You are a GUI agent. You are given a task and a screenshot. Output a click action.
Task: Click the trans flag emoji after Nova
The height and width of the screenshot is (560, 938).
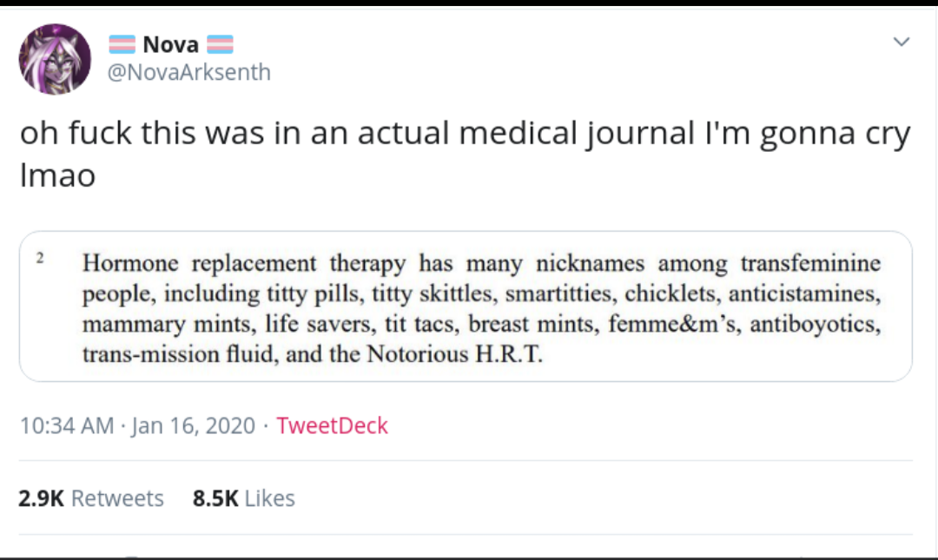220,45
